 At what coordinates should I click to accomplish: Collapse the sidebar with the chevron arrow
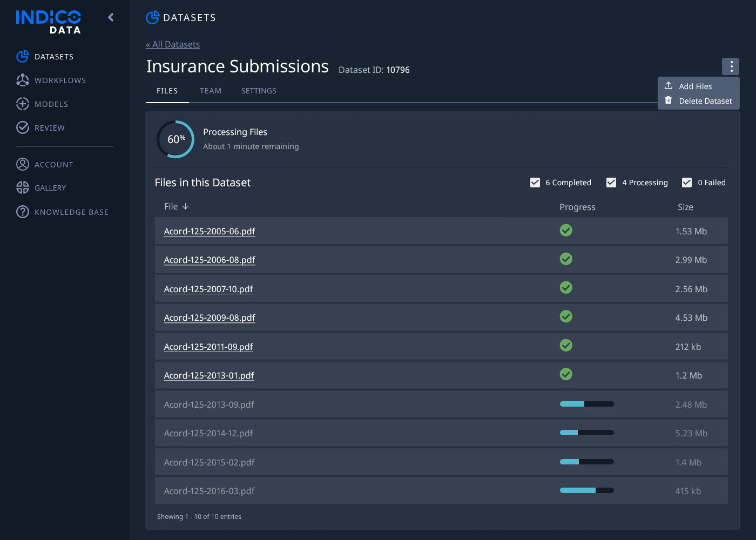click(x=110, y=17)
